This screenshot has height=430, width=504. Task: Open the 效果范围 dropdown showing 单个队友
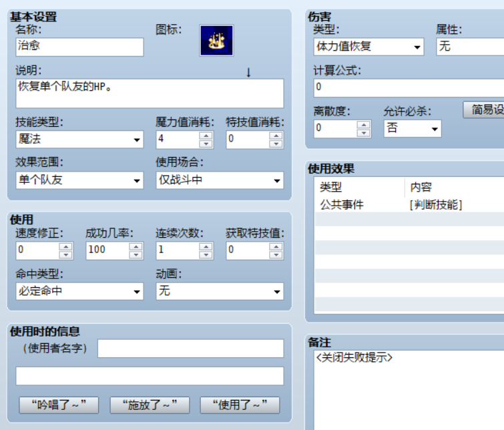click(79, 180)
